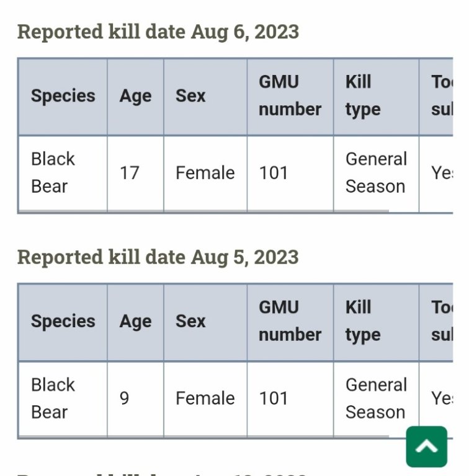Select the age 9 cell
Image resolution: width=469 pixels, height=476 pixels.
click(125, 399)
